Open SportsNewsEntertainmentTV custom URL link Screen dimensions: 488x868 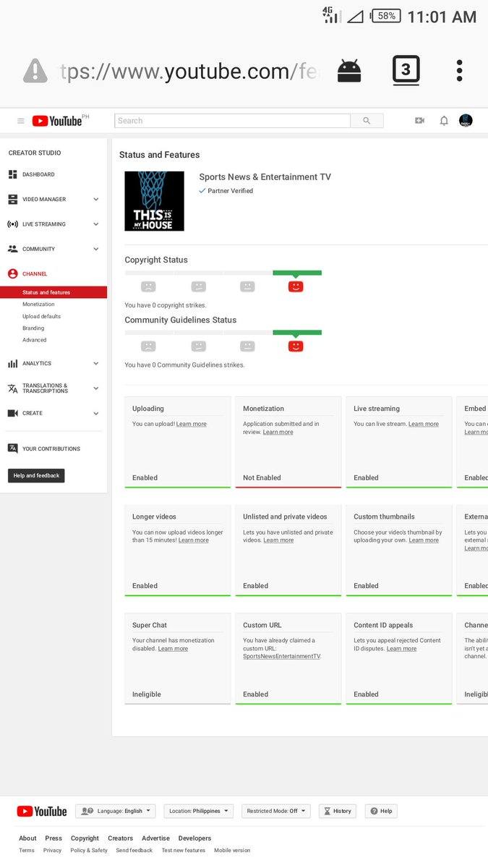click(x=281, y=657)
